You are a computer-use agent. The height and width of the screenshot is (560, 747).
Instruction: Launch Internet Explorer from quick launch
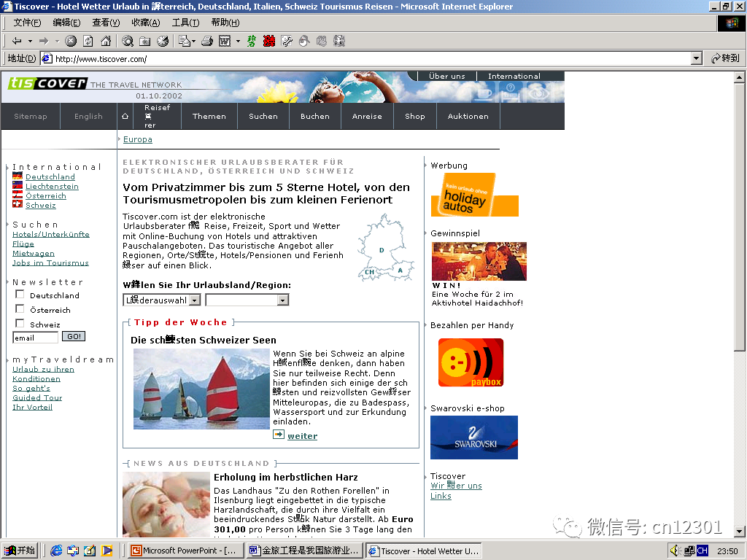tap(56, 551)
